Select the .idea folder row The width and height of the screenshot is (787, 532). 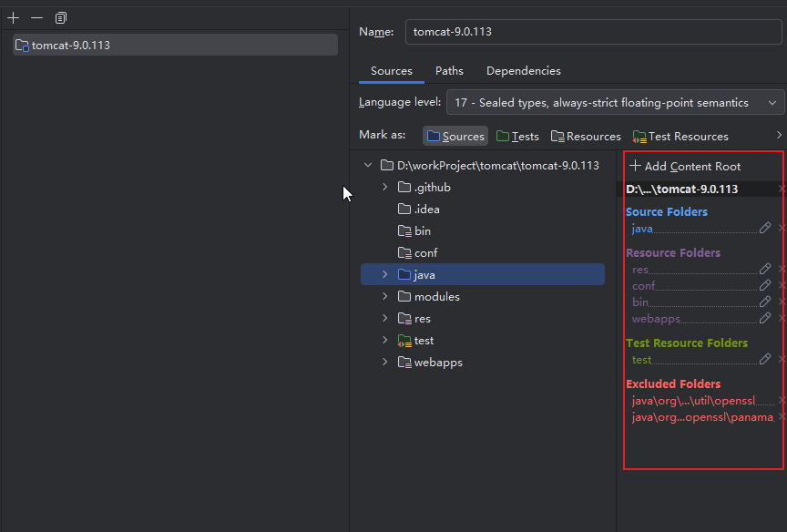click(483, 210)
